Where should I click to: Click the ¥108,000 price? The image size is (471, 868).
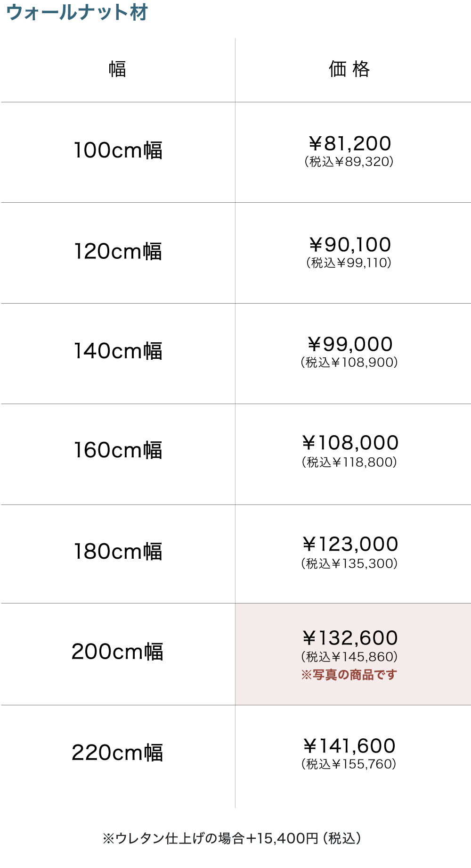pyautogui.click(x=350, y=443)
